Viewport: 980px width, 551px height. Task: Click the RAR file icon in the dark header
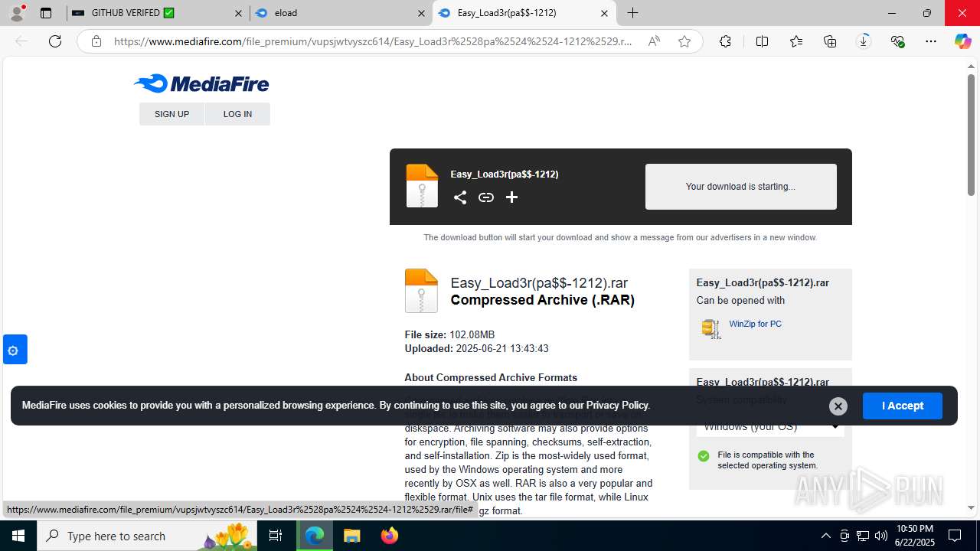[422, 186]
